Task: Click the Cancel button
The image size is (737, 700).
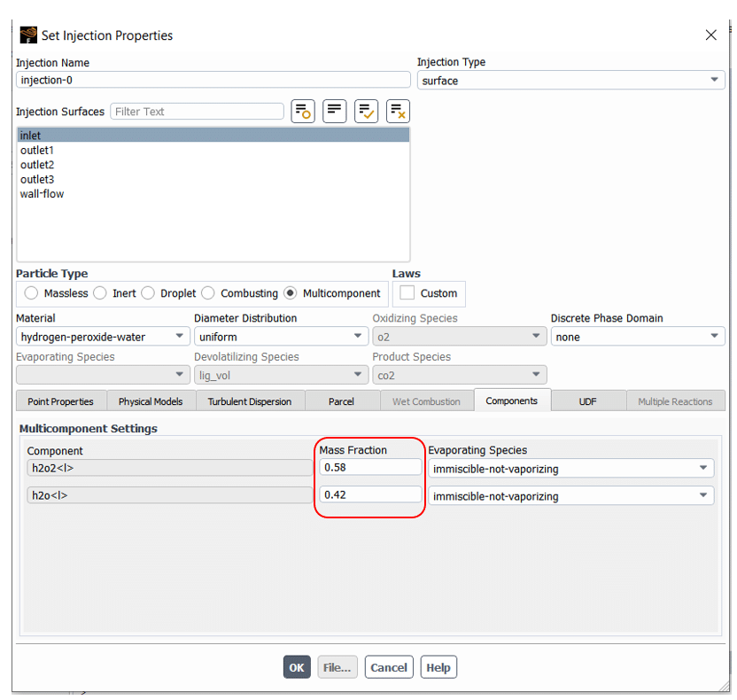Action: click(x=389, y=667)
